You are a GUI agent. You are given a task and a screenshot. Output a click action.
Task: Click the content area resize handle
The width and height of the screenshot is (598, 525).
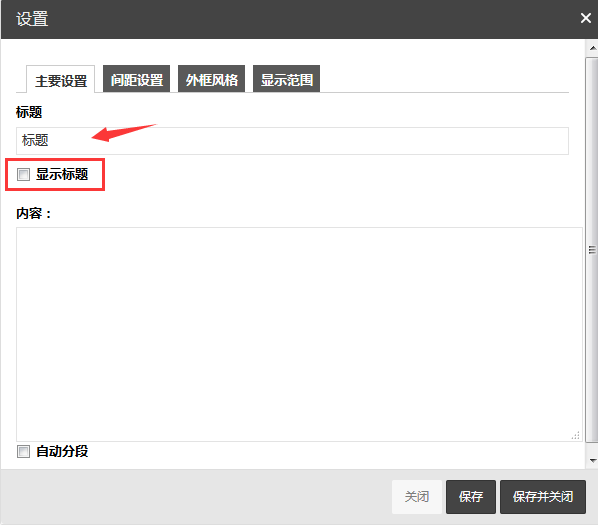576,435
